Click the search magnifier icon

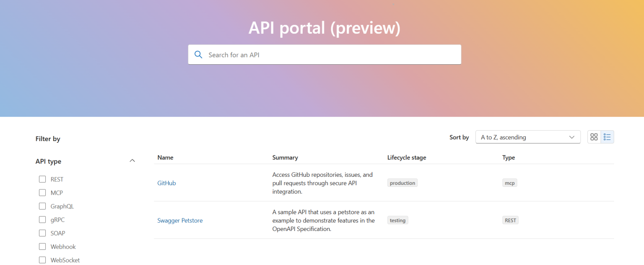pos(198,54)
